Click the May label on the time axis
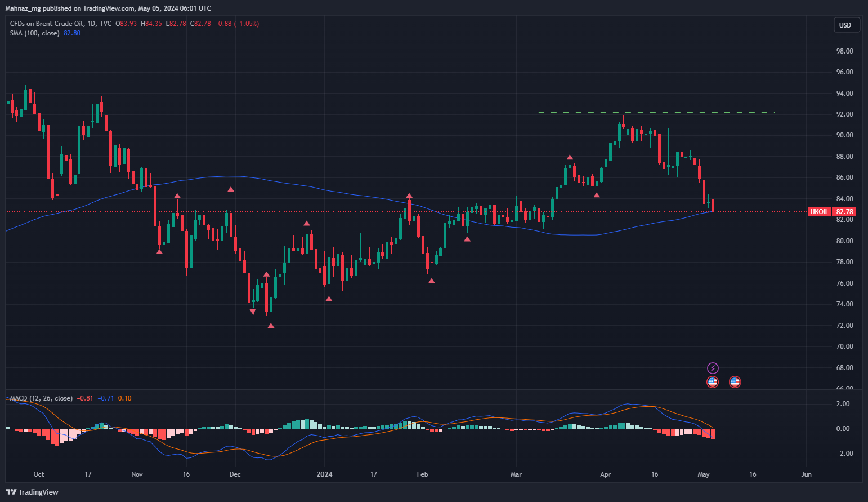The width and height of the screenshot is (868, 502). coord(704,474)
